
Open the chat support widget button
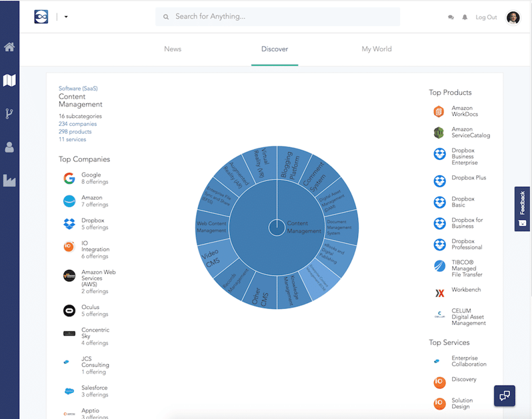pos(505,396)
